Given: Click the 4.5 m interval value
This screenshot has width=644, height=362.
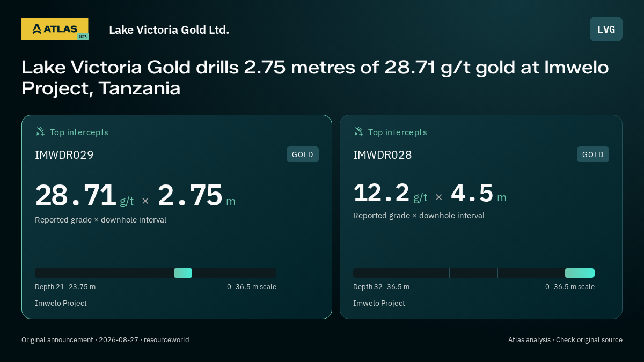Looking at the screenshot, I should (479, 193).
